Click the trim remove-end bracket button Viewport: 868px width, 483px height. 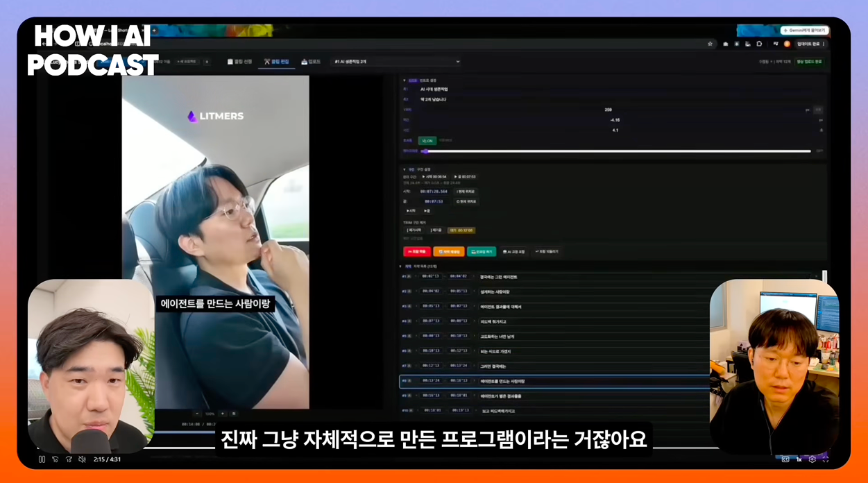click(436, 230)
